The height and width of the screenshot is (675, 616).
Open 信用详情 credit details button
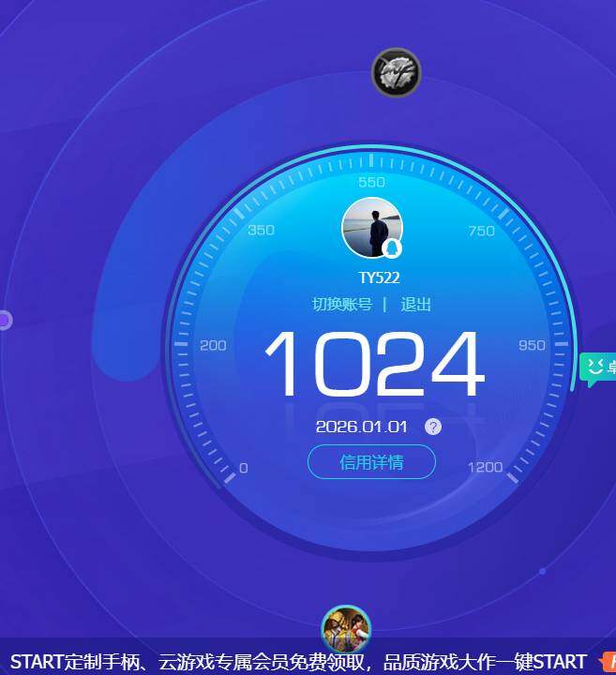[372, 462]
